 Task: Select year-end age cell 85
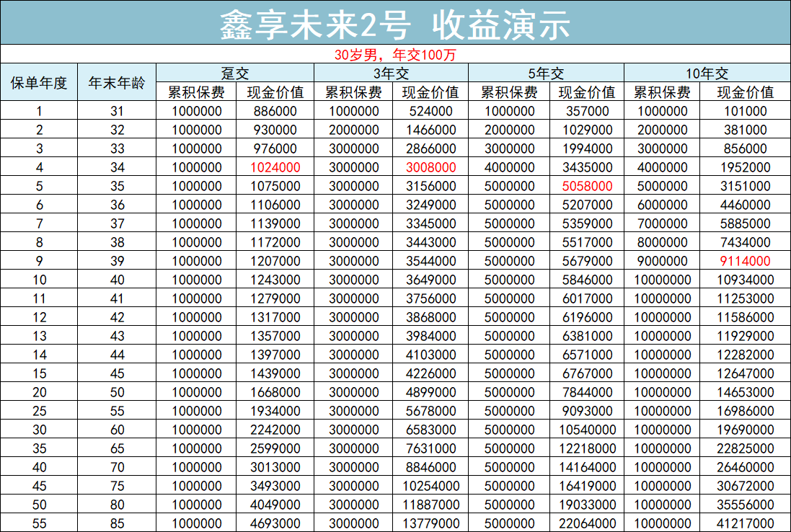(x=117, y=523)
